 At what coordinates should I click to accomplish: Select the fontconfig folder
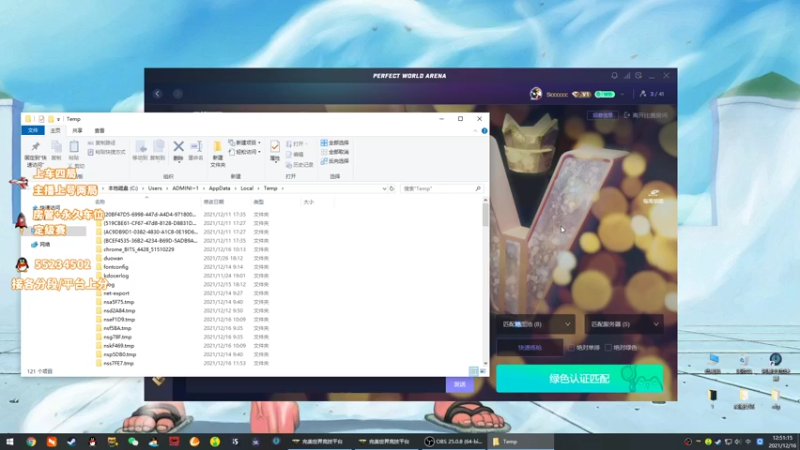click(116, 267)
